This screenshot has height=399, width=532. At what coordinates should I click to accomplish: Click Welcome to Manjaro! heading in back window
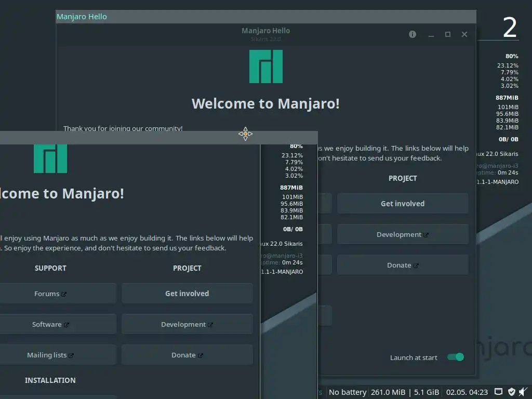tap(265, 103)
